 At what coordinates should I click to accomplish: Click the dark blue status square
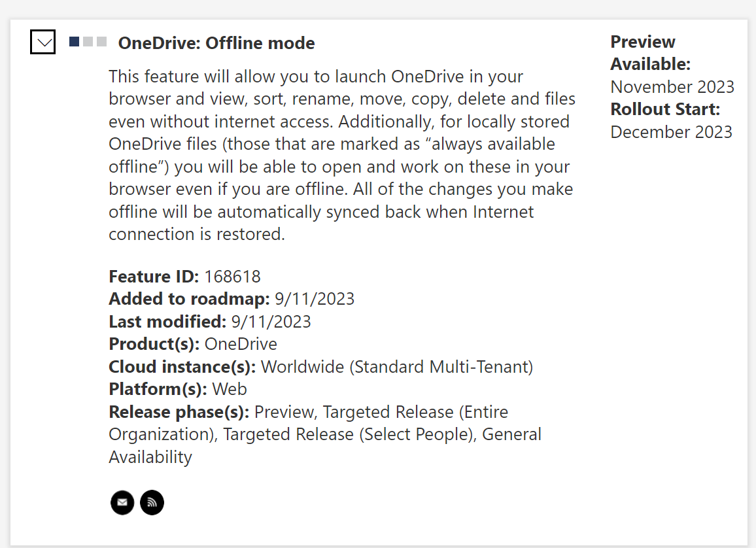[x=75, y=42]
